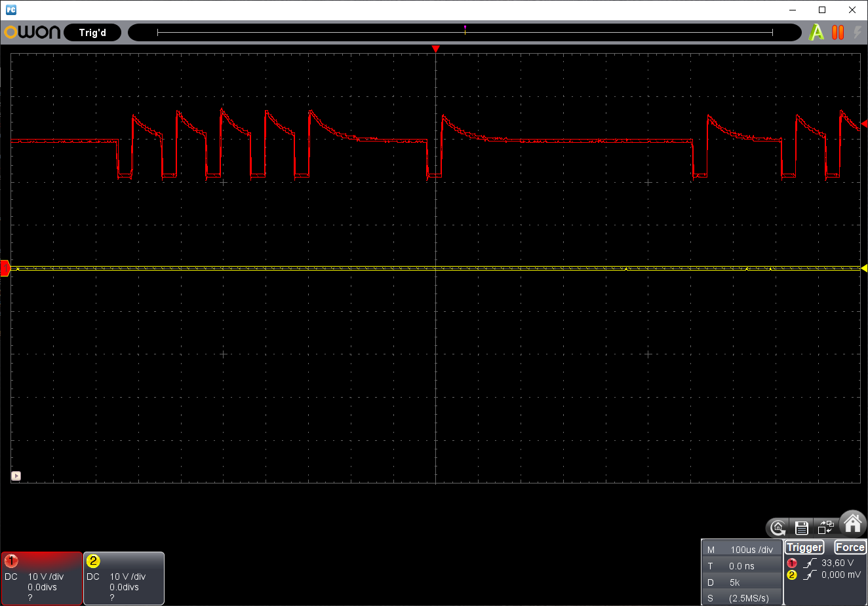Click the swap windows icon
Image resolution: width=868 pixels, height=606 pixels.
[x=825, y=527]
